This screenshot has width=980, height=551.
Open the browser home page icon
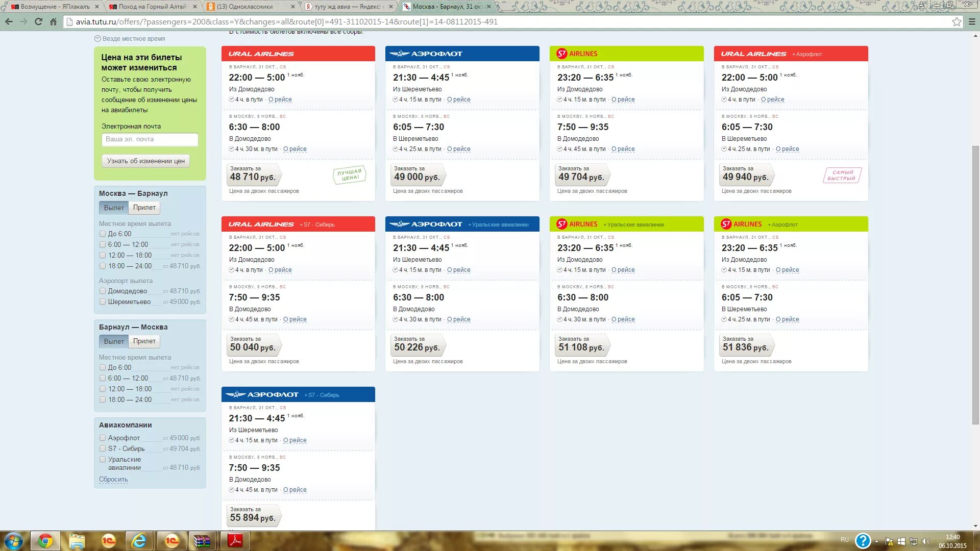tap(53, 22)
